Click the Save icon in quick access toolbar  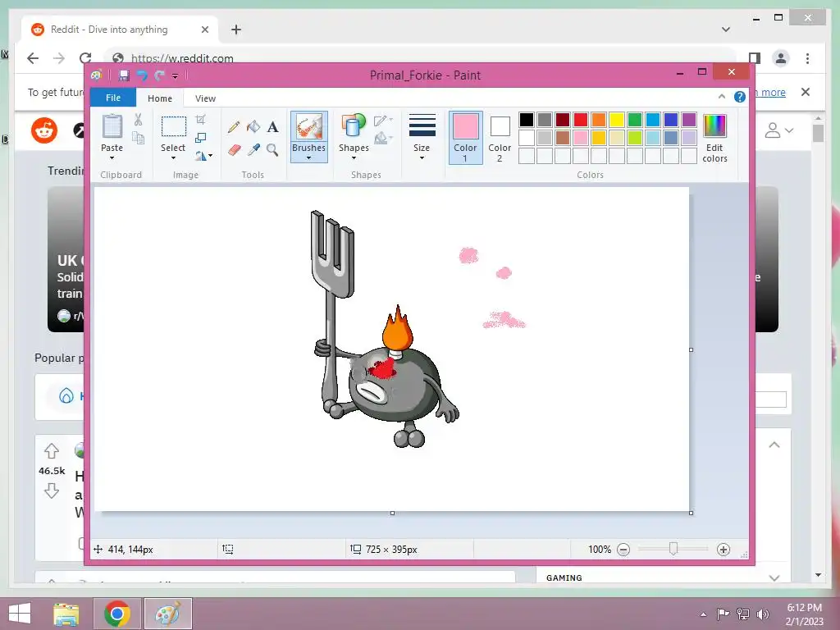point(124,75)
